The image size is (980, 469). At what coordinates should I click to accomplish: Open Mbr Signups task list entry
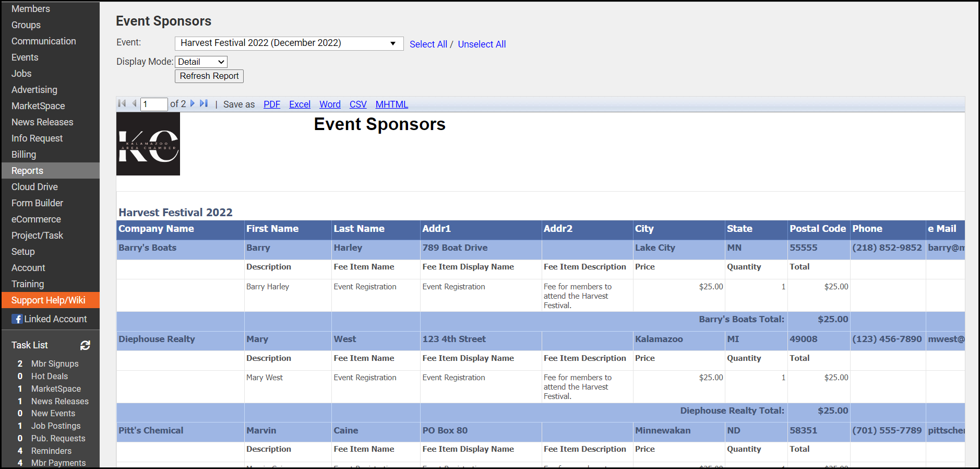pos(55,364)
